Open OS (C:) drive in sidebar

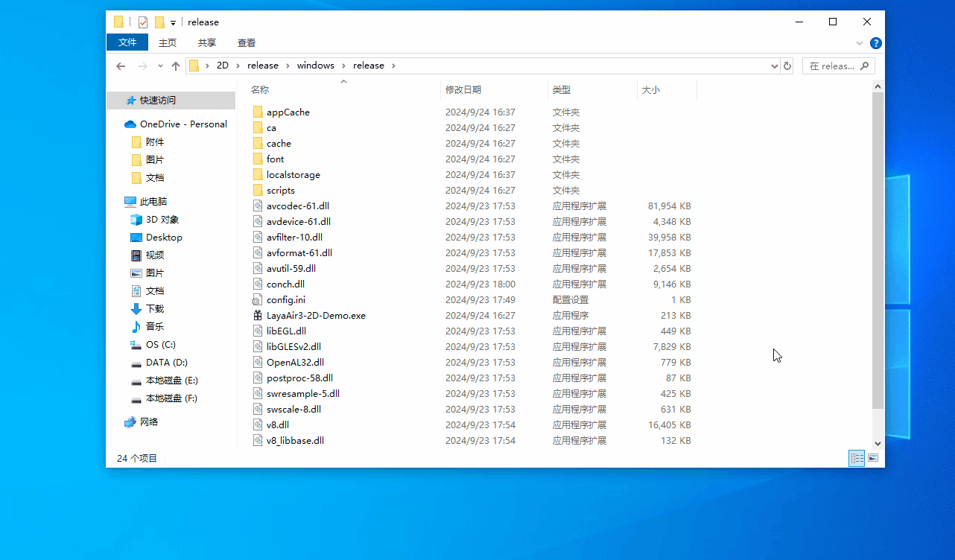160,345
